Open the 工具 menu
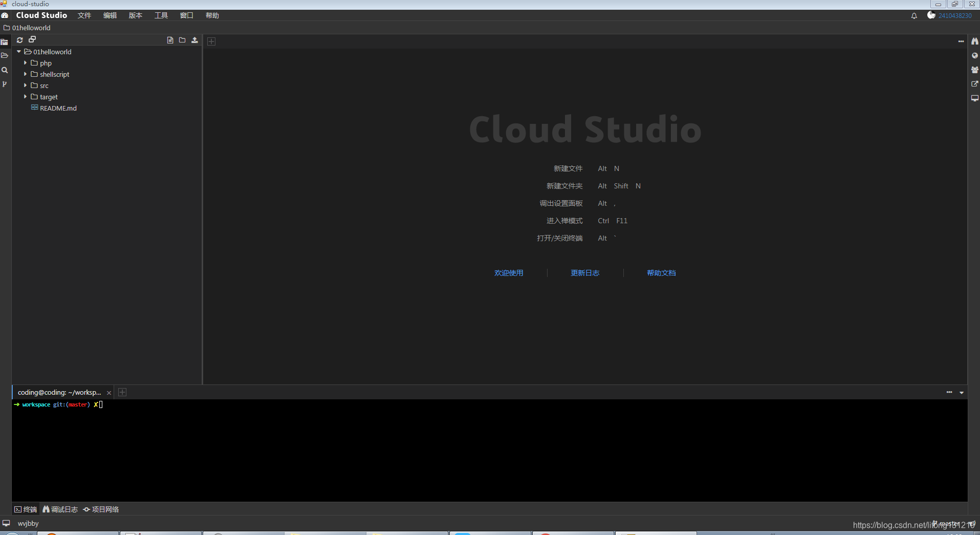Viewport: 980px width, 535px height. (161, 15)
